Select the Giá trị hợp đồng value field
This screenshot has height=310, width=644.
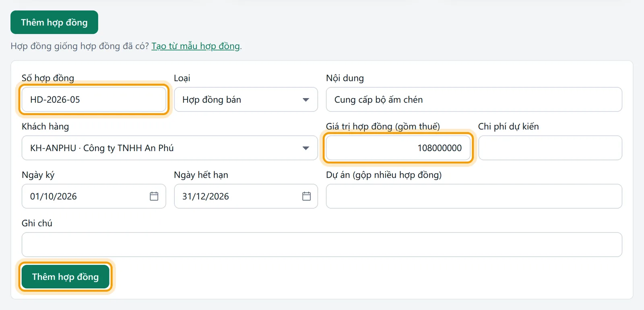(x=398, y=148)
